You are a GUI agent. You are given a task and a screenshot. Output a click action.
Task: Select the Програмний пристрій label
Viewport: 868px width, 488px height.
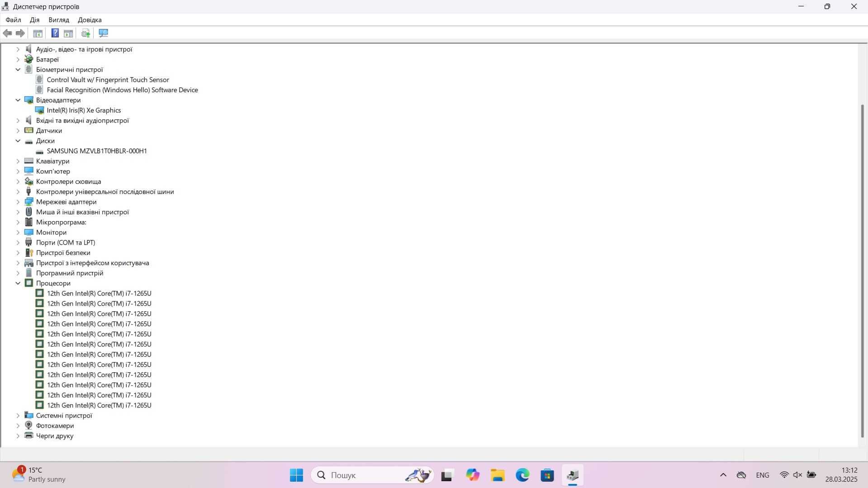(x=70, y=273)
